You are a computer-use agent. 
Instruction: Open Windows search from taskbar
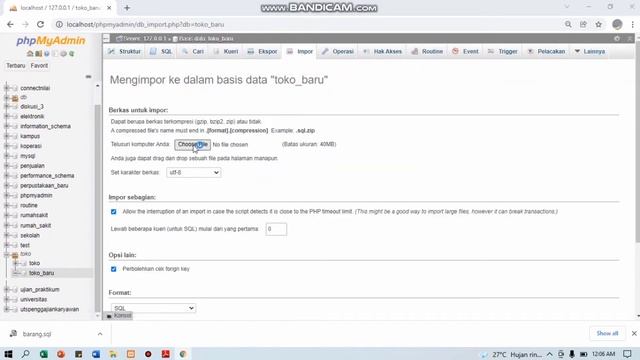click(26, 354)
